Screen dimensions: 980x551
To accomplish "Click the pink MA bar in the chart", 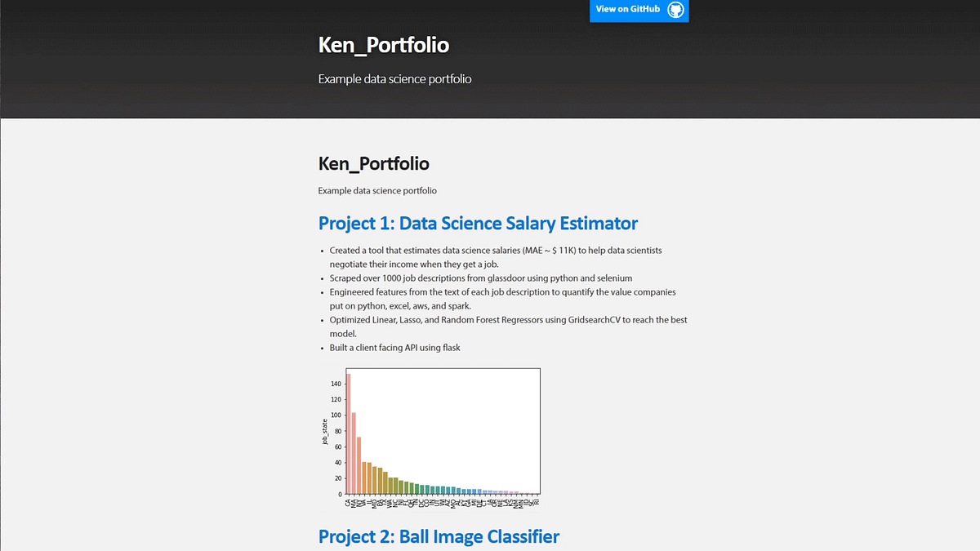I will (x=353, y=453).
